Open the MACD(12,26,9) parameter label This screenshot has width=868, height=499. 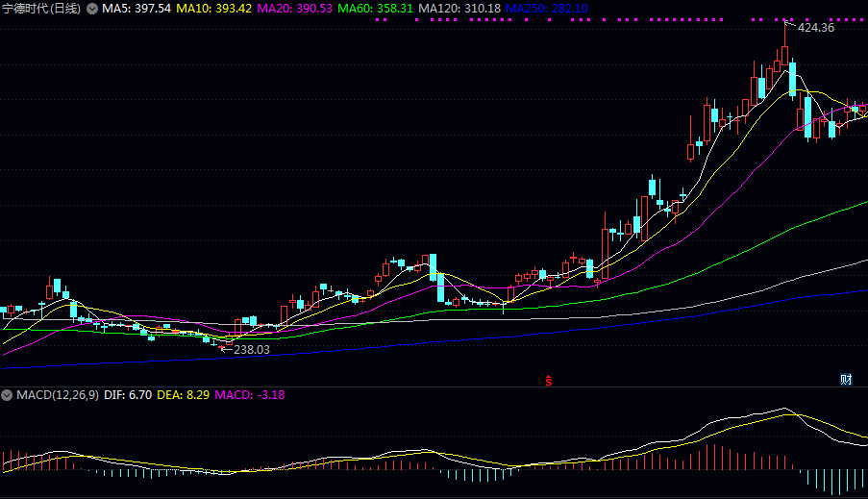58,395
